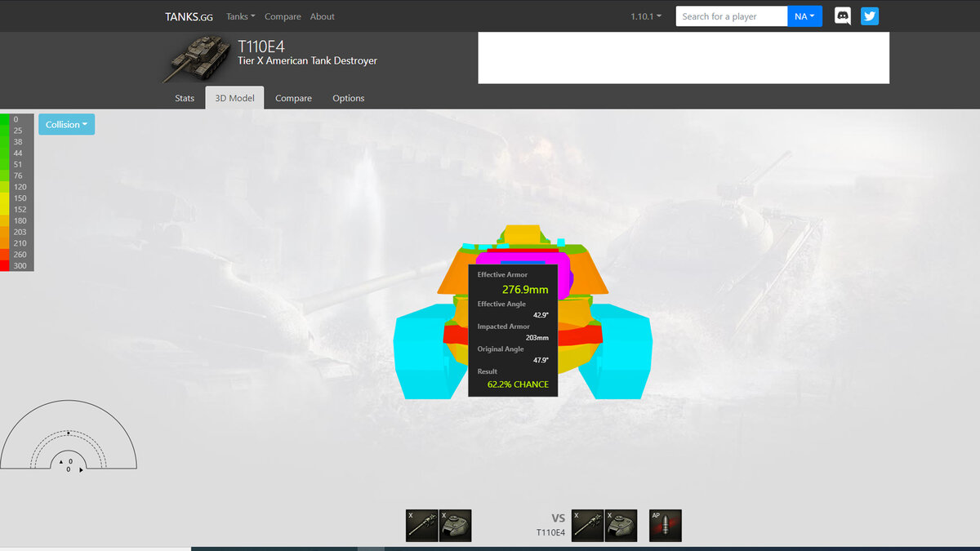Click the T110E4 tank thumbnail image
Screen dimensions: 980x551
pyautogui.click(x=195, y=58)
